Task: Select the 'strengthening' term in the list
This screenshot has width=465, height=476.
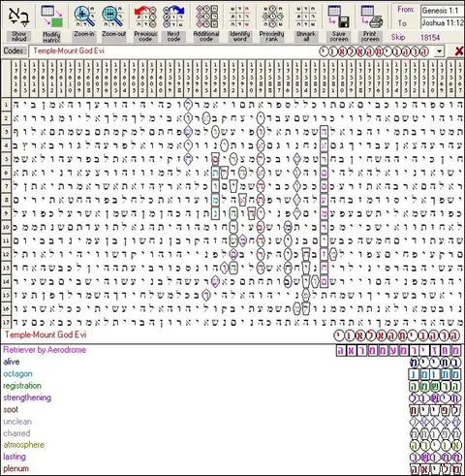Action: (27, 397)
